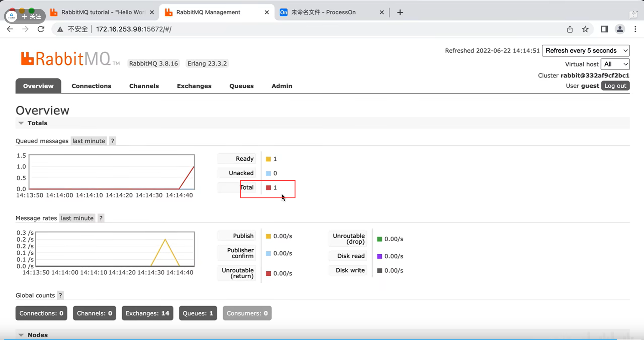Image resolution: width=644 pixels, height=340 pixels.
Task: Reload the page with refresh icon
Action: 41,29
